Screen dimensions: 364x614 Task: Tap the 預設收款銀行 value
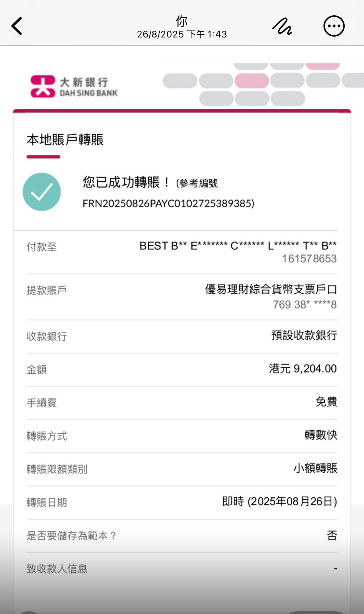click(x=304, y=335)
